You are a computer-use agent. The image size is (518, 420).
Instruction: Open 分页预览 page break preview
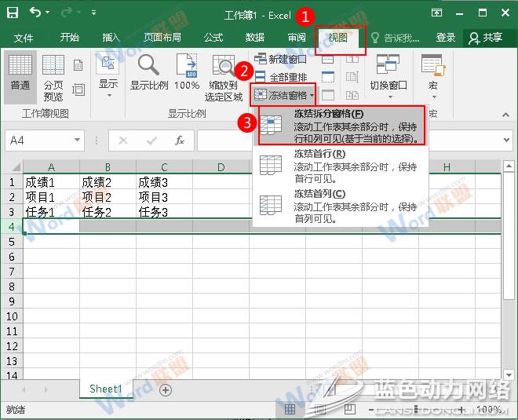pyautogui.click(x=53, y=77)
